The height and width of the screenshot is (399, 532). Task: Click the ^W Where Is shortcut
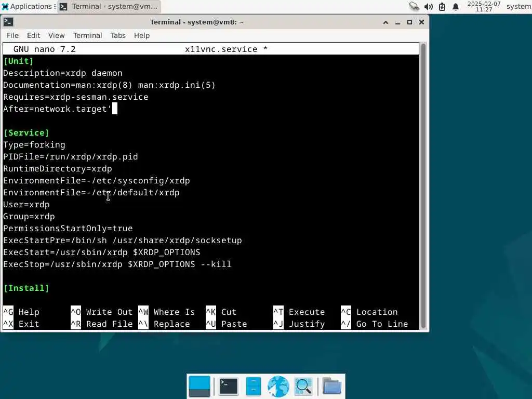coord(167,312)
